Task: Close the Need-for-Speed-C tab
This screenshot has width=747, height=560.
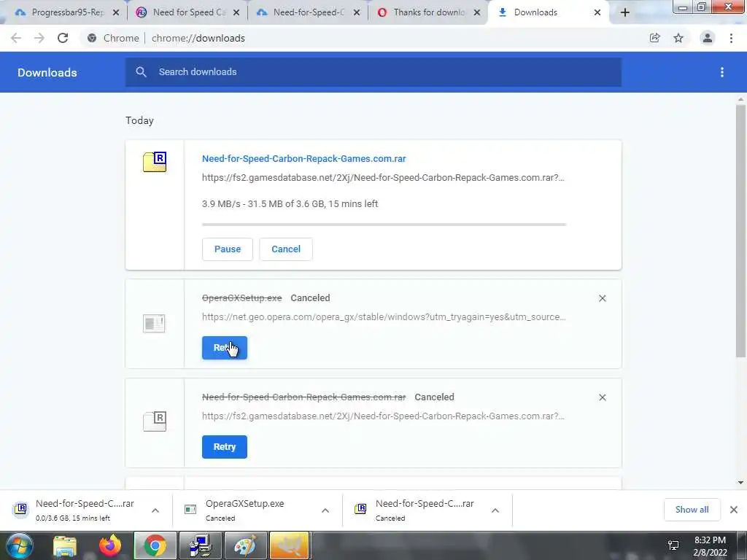Action: click(356, 13)
